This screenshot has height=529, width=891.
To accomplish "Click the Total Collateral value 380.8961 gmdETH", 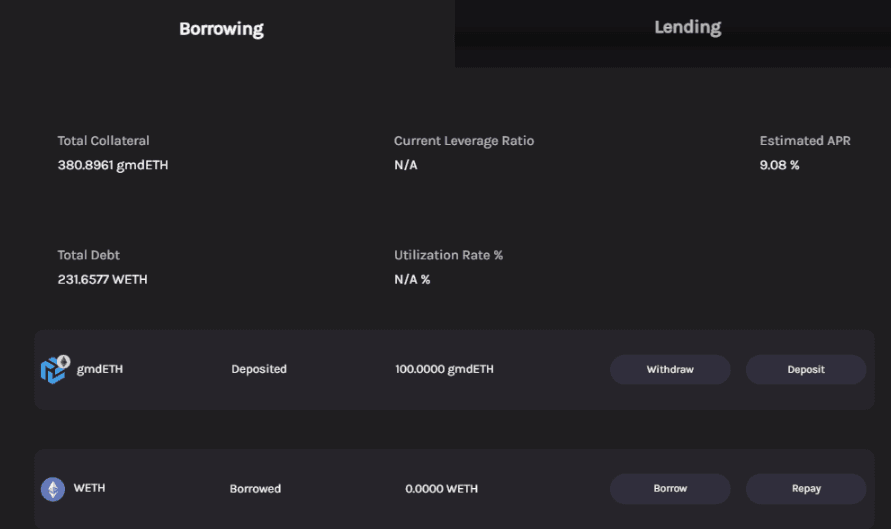I will (x=113, y=165).
